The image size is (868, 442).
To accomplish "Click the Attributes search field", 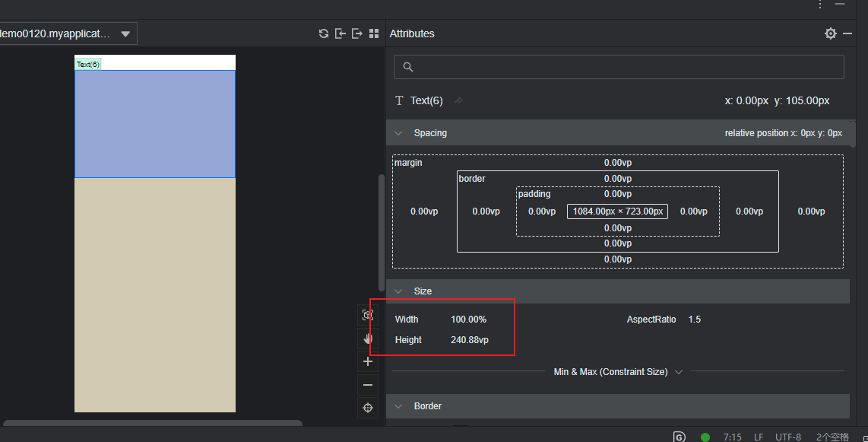I will (619, 67).
